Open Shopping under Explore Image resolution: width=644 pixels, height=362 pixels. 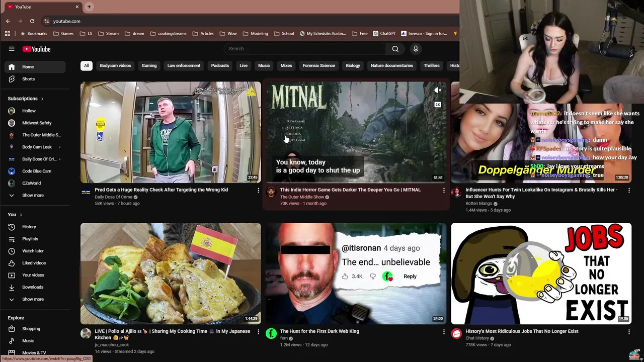click(35, 329)
